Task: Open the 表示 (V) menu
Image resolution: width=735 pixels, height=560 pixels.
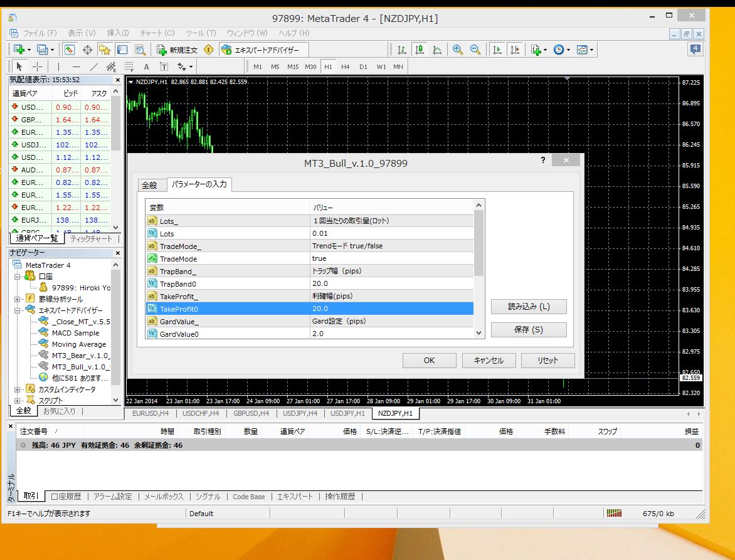Action: pyautogui.click(x=82, y=33)
